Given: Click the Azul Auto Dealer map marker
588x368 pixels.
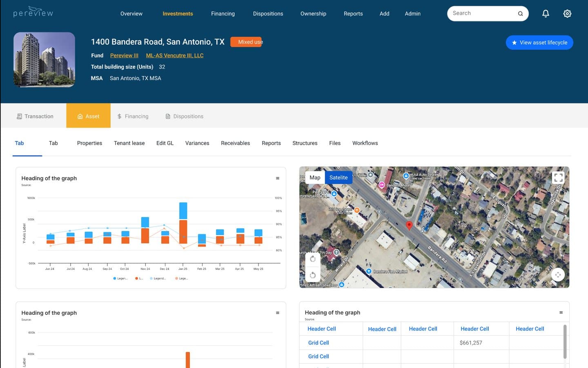Looking at the screenshot, I should pos(406,176).
